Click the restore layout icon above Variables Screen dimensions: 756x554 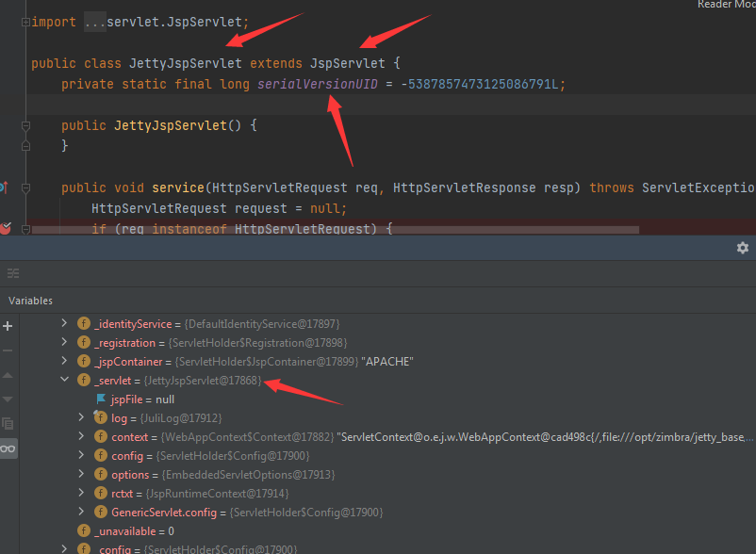pyautogui.click(x=12, y=273)
